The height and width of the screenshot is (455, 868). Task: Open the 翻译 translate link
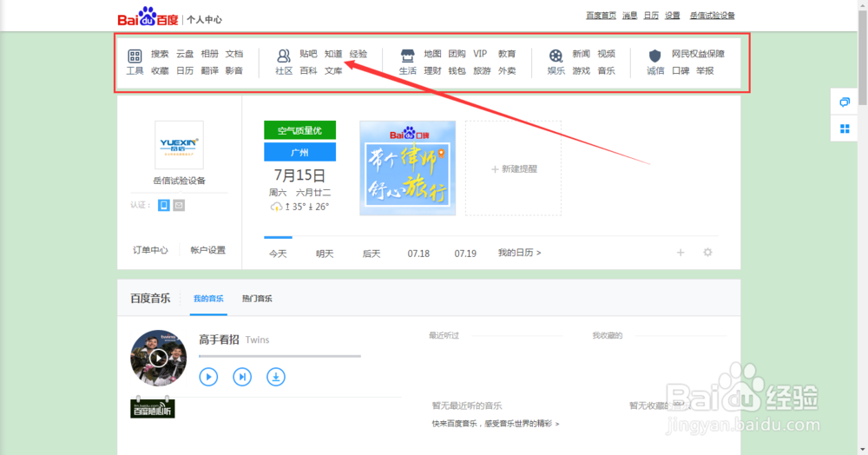(210, 71)
